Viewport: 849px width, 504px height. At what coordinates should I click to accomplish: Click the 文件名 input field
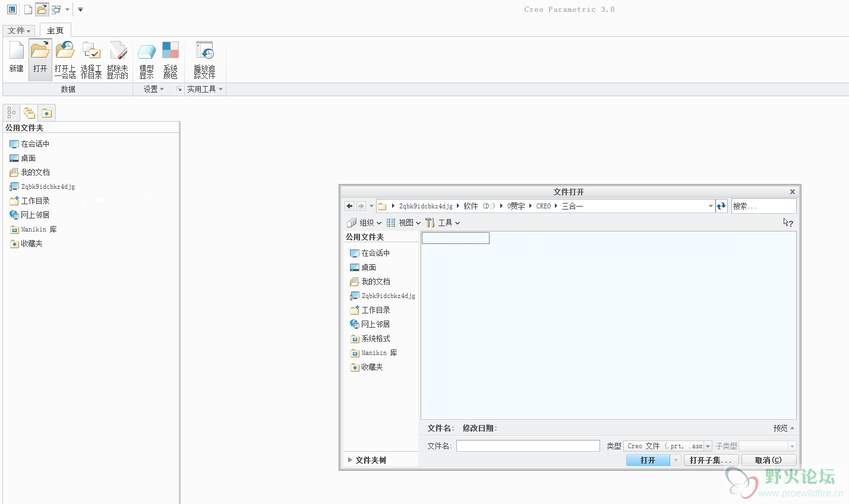click(528, 446)
